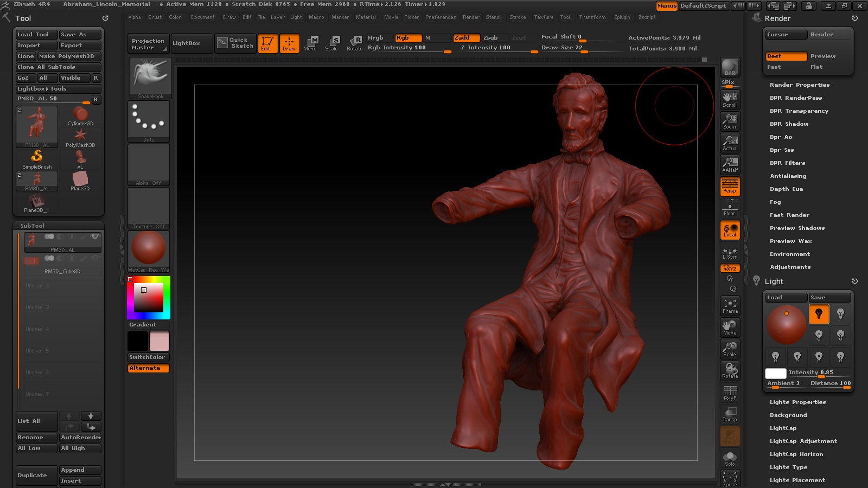Toggle Perspective (Persp) mode

click(730, 186)
